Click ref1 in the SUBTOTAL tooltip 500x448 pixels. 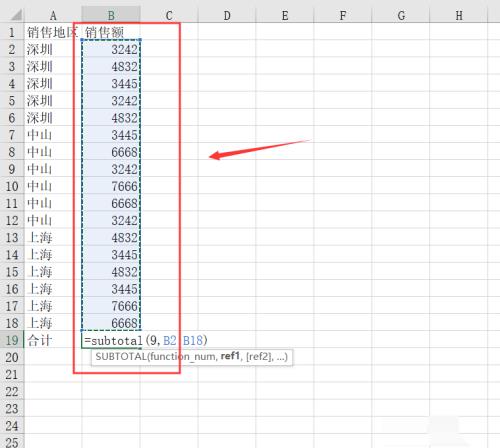tap(230, 356)
